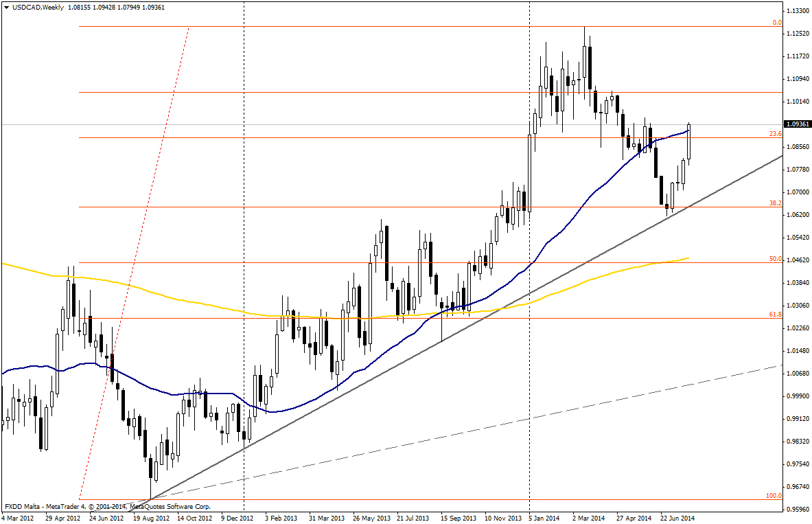Click the 38.2 Fibonacci retracement label
Screen dimensions: 812x524
[x=776, y=203]
